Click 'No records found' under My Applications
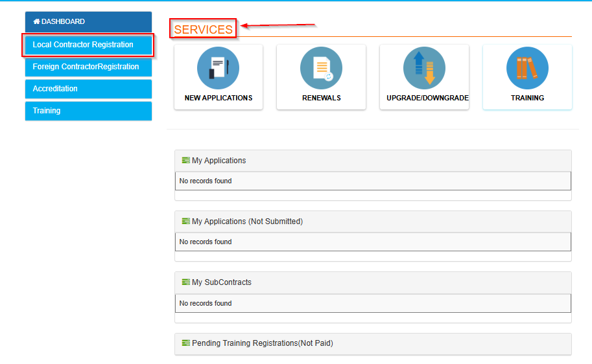Viewport: 592px width, 364px height. pos(206,181)
